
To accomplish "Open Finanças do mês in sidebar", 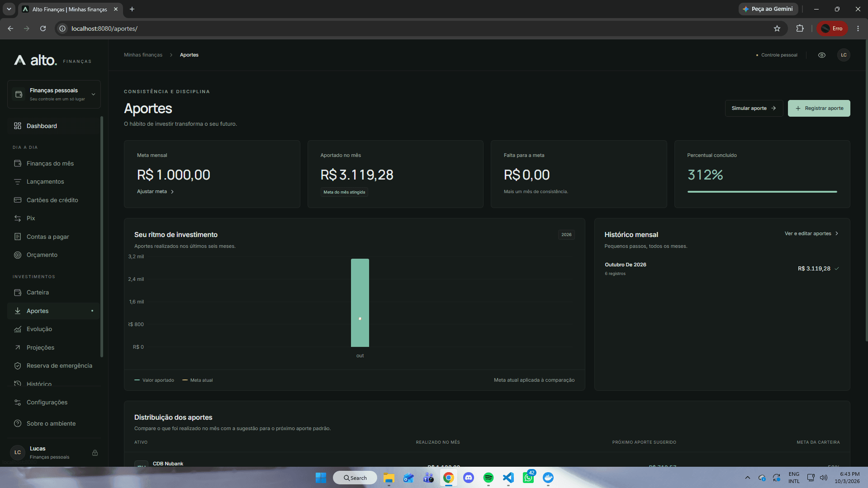I will pos(53,163).
